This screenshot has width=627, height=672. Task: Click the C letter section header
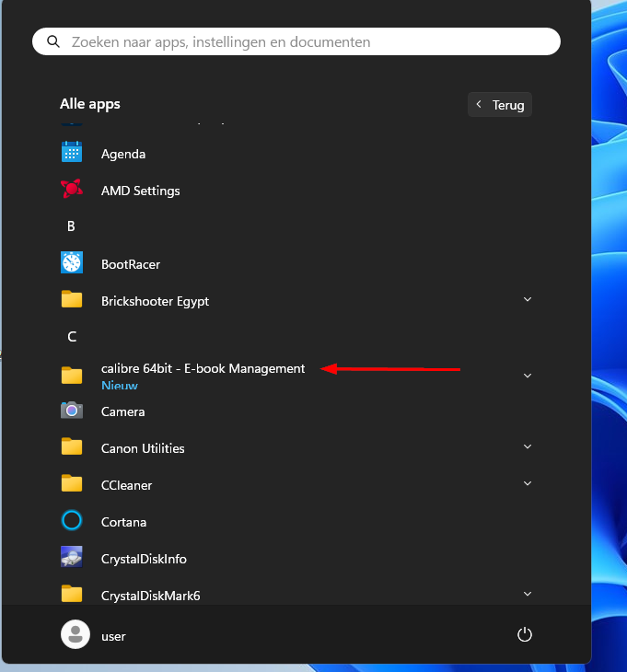click(72, 337)
